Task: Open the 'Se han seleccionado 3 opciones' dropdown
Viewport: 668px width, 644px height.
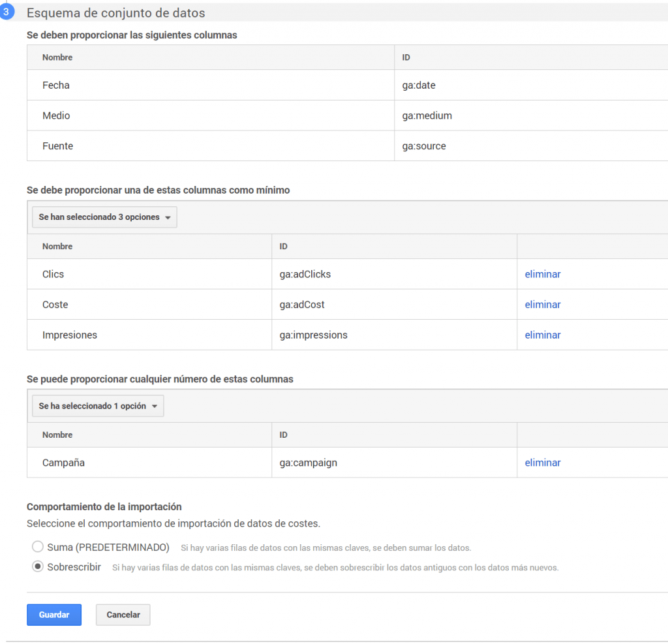Action: pyautogui.click(x=104, y=217)
